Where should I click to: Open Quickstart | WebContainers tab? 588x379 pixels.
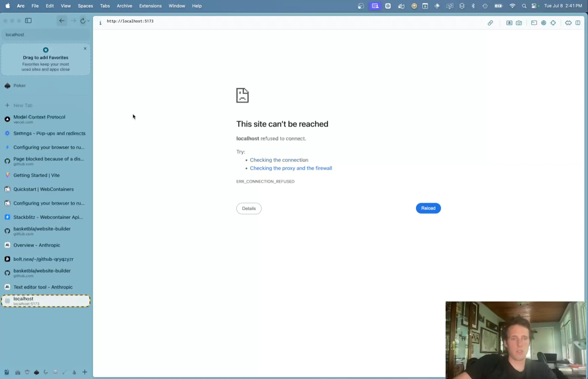(x=46, y=189)
